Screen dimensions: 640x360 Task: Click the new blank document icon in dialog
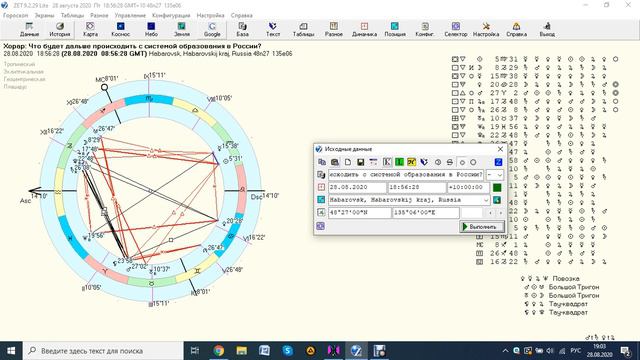pos(348,162)
